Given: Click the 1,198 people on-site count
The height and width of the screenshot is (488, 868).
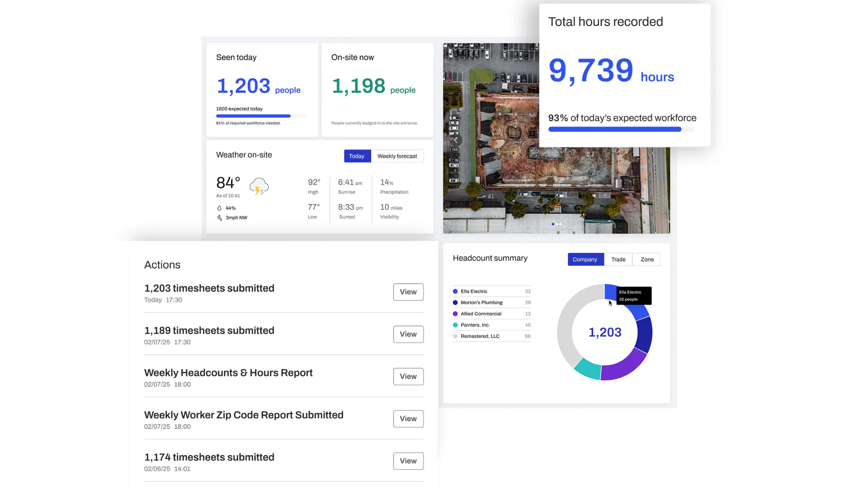Looking at the screenshot, I should tap(373, 86).
